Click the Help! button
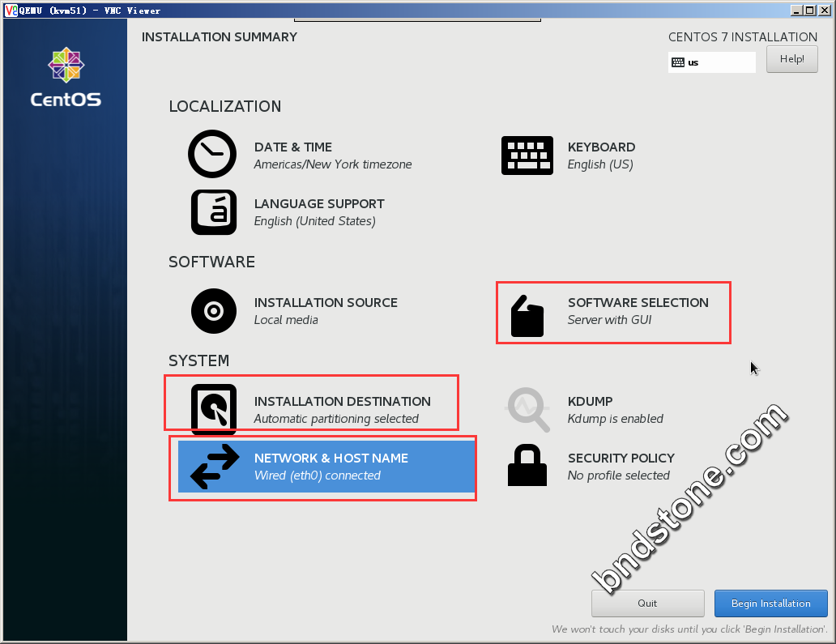 coord(791,59)
